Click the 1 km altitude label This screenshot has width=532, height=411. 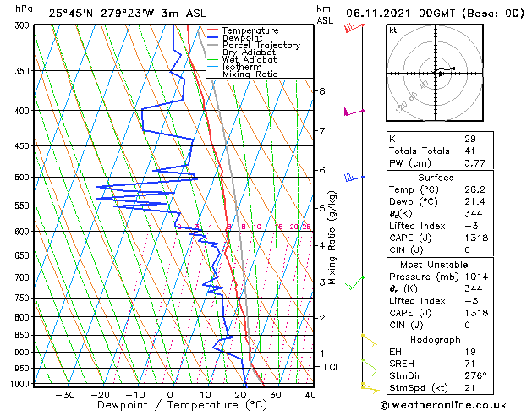[322, 353]
